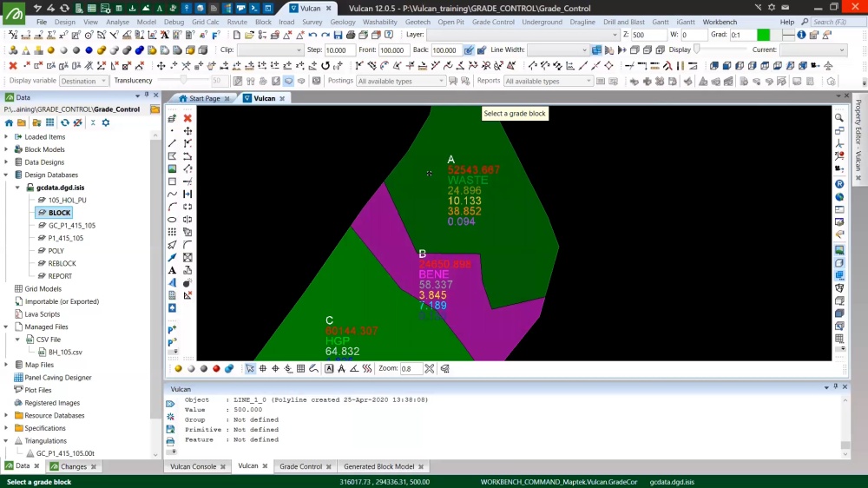Open the Geology menu

pos(343,23)
